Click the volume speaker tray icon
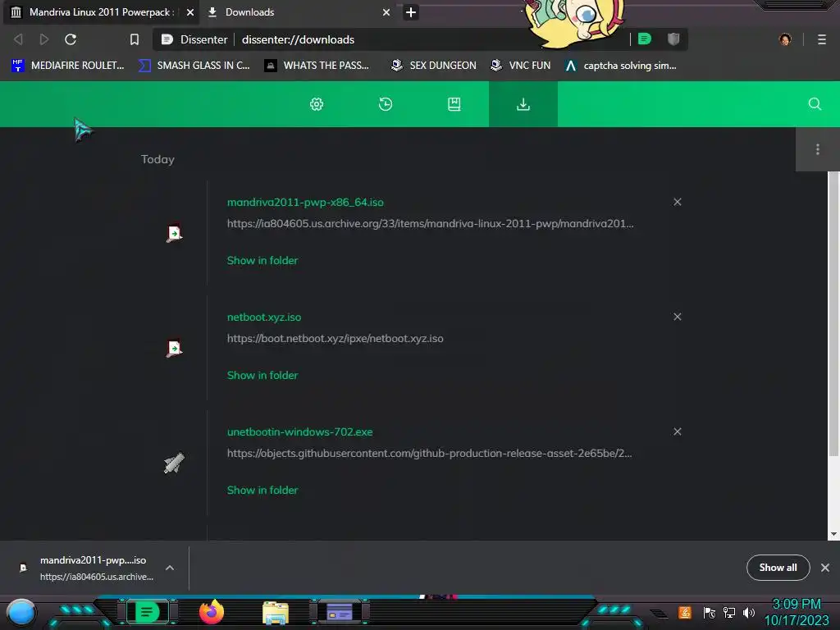Image resolution: width=840 pixels, height=630 pixels. click(748, 612)
